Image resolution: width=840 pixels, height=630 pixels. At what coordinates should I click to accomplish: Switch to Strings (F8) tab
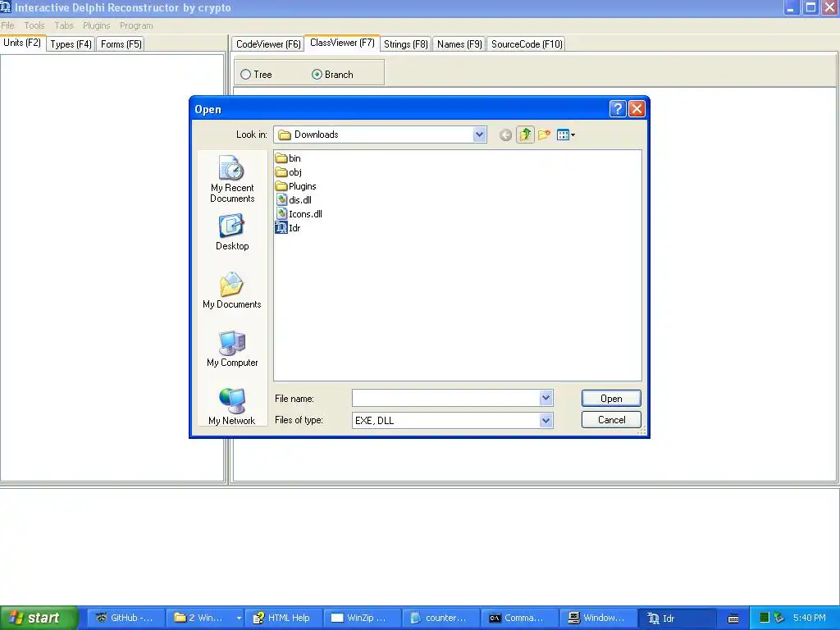pos(405,44)
